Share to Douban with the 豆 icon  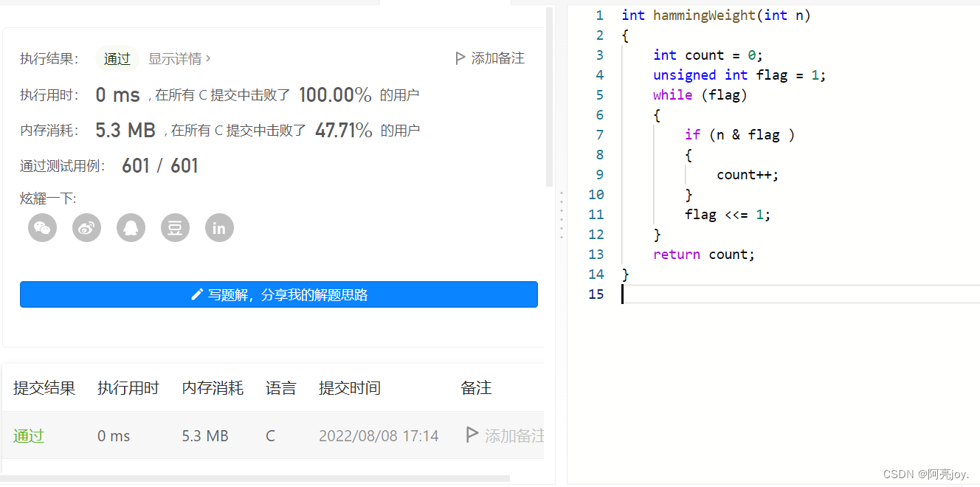pos(175,228)
